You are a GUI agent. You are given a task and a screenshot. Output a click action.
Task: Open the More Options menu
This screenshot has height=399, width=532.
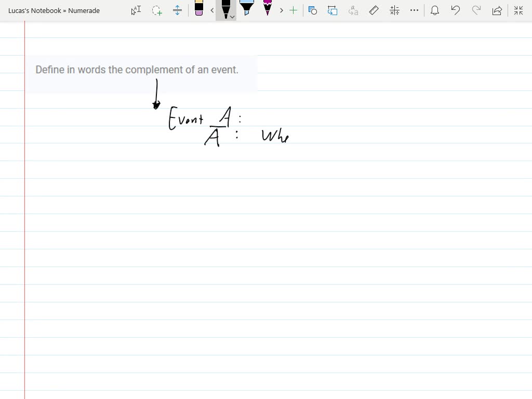click(x=414, y=10)
